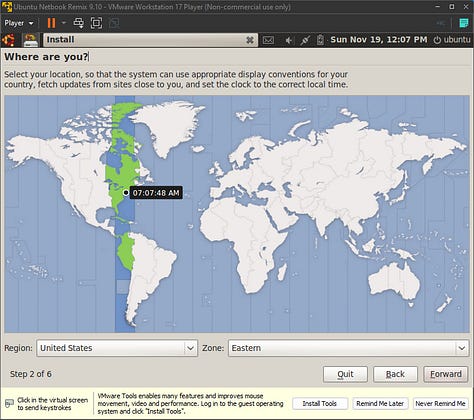Click the 07:07:48 AM time label
Viewport: 474px width, 420px height.
coord(156,193)
